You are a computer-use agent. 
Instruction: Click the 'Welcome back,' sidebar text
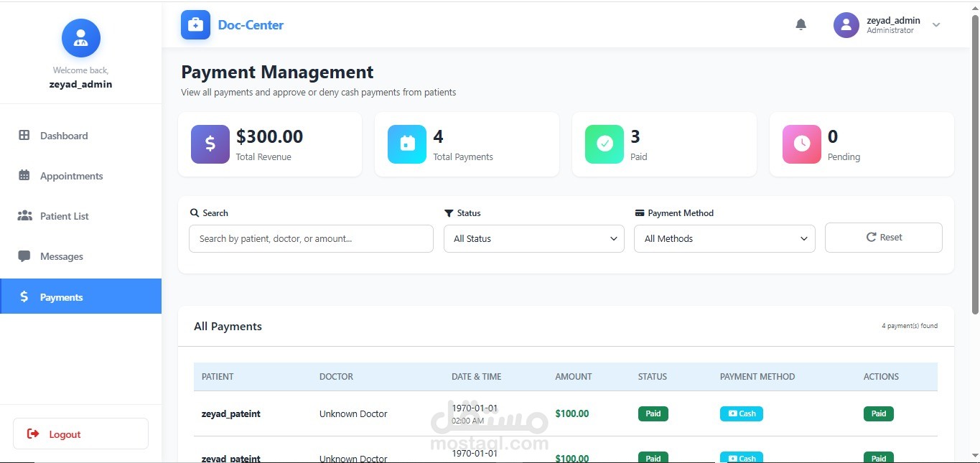[x=80, y=70]
